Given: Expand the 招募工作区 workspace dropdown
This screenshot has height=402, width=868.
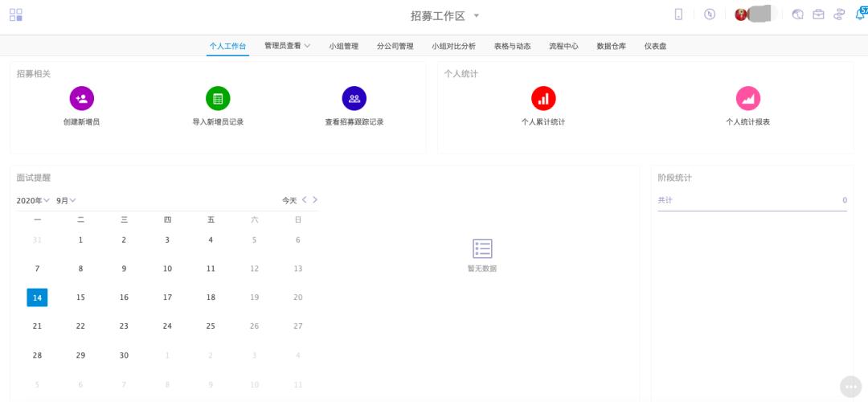Looking at the screenshot, I should pyautogui.click(x=476, y=15).
